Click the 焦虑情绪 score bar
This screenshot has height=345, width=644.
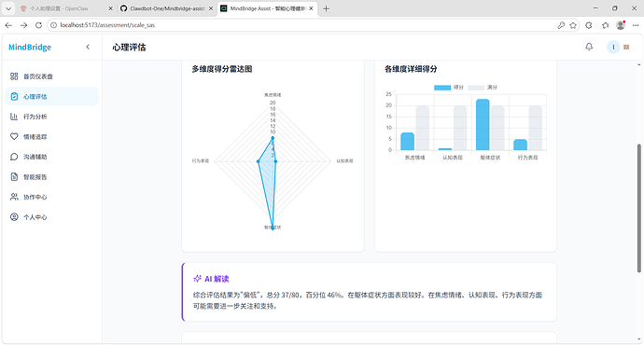pyautogui.click(x=408, y=141)
